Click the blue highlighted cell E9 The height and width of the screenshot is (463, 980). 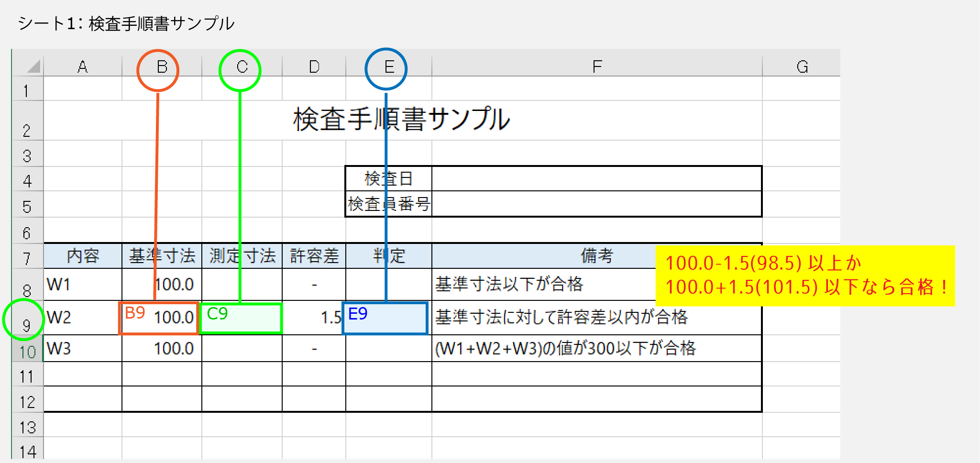[x=385, y=318]
